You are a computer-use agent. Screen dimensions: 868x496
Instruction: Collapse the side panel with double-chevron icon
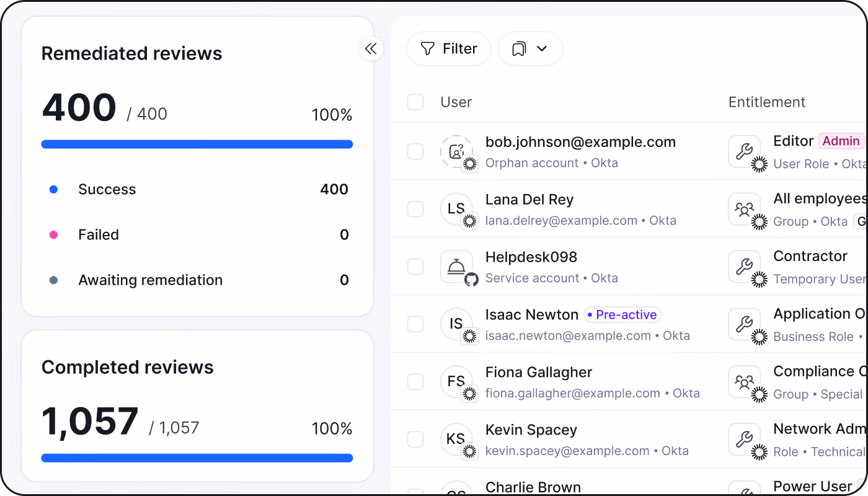coord(371,49)
